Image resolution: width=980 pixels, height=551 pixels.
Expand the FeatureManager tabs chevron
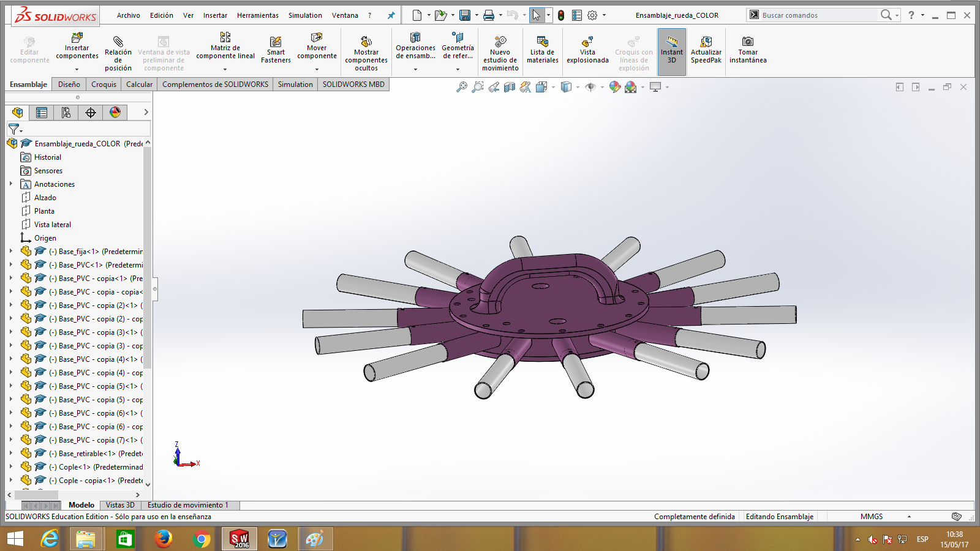click(x=146, y=112)
